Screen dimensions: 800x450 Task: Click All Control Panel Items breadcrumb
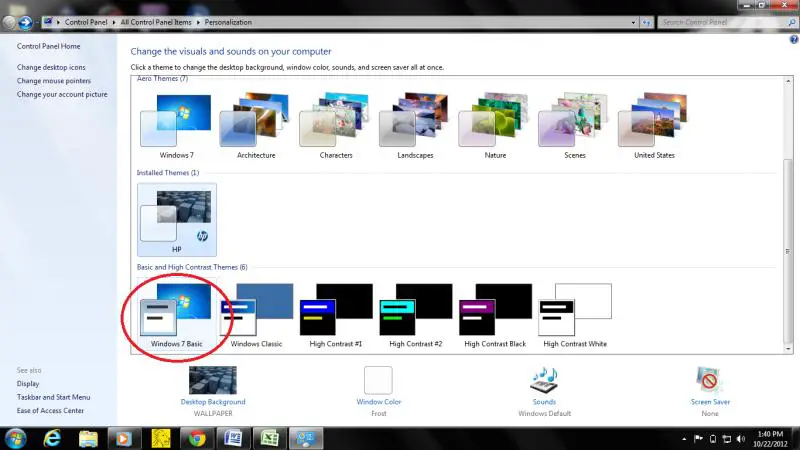click(x=156, y=22)
